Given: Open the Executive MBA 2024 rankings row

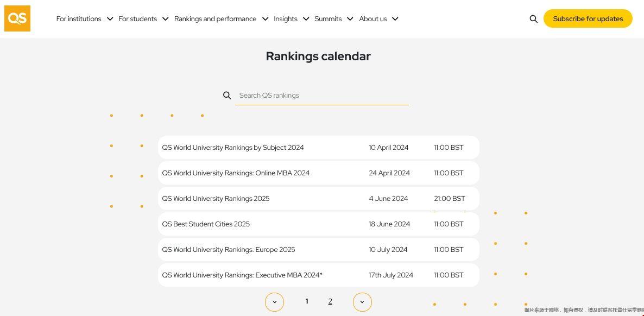Looking at the screenshot, I should pyautogui.click(x=242, y=275).
